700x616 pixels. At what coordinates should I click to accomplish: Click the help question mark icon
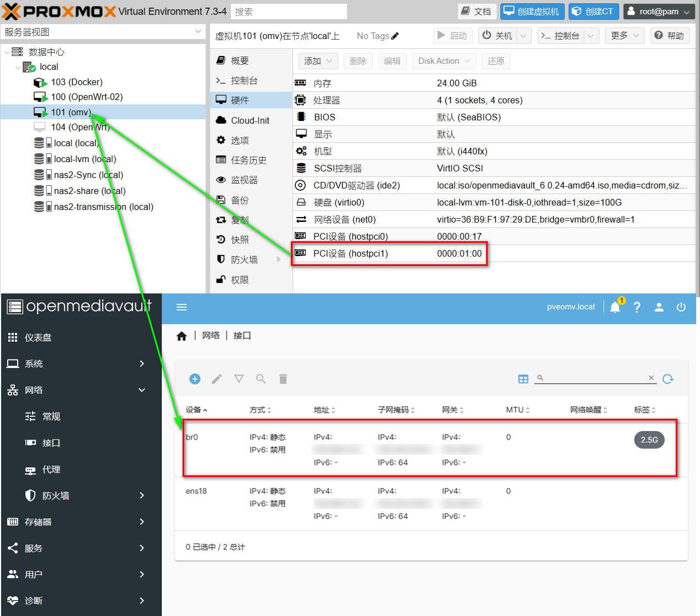pos(637,307)
